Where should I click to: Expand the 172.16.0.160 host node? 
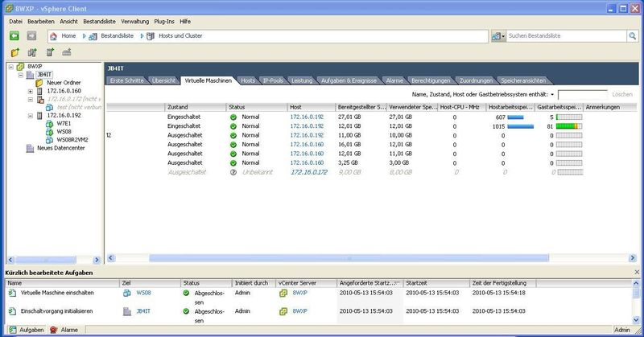tap(30, 91)
